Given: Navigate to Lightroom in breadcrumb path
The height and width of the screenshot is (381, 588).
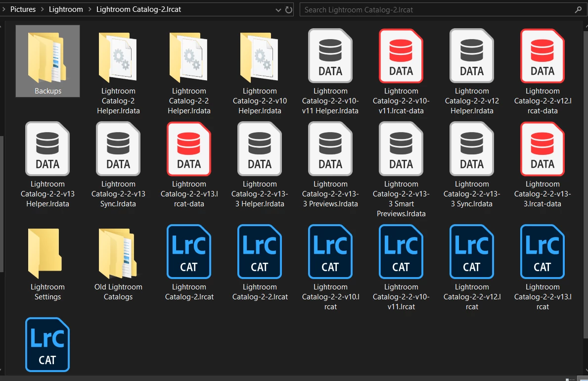Looking at the screenshot, I should [66, 9].
